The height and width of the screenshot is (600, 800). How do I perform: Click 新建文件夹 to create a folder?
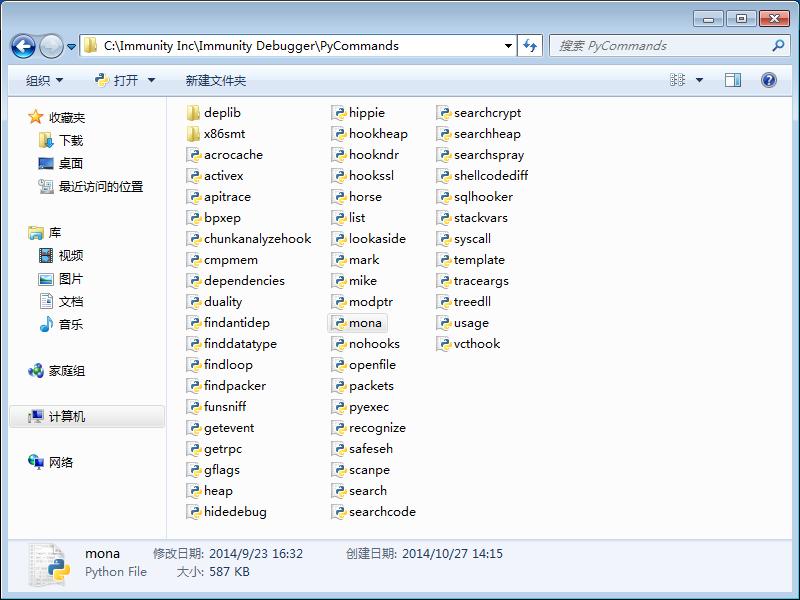click(x=216, y=80)
